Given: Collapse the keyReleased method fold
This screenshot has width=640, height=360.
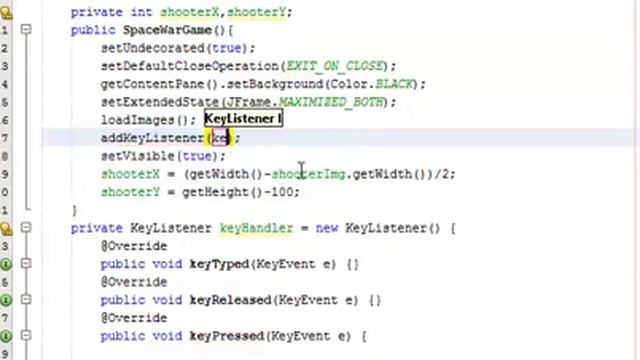Looking at the screenshot, I should [26, 300].
